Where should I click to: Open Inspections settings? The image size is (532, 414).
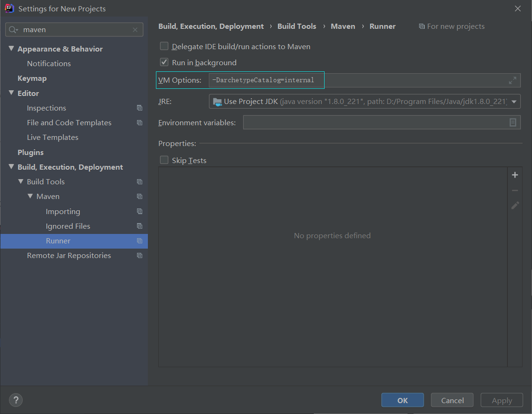[x=46, y=108]
